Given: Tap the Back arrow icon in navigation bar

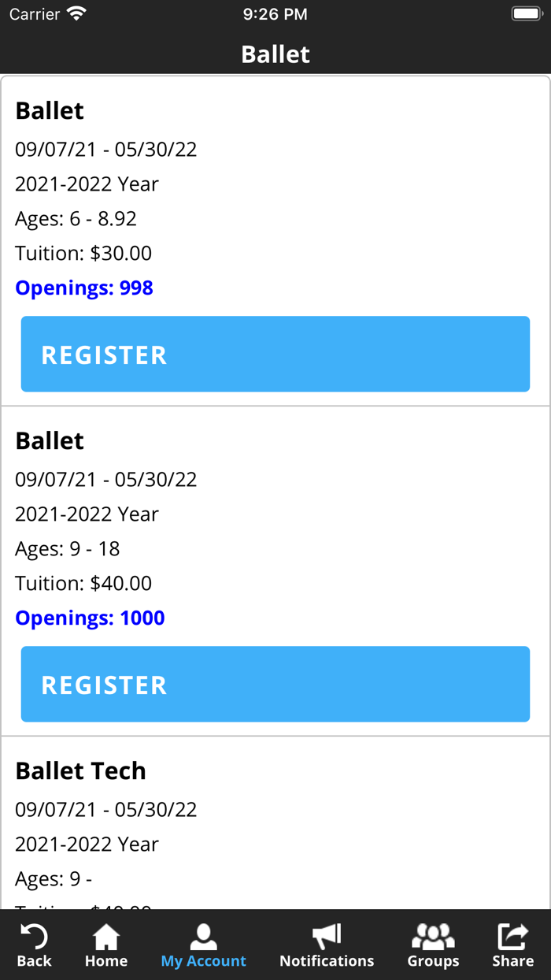Looking at the screenshot, I should coord(34,939).
